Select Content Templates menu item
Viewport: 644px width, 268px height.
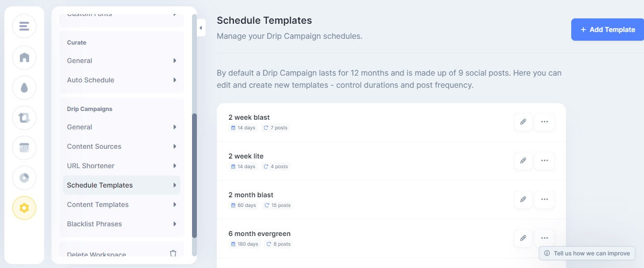tap(98, 205)
